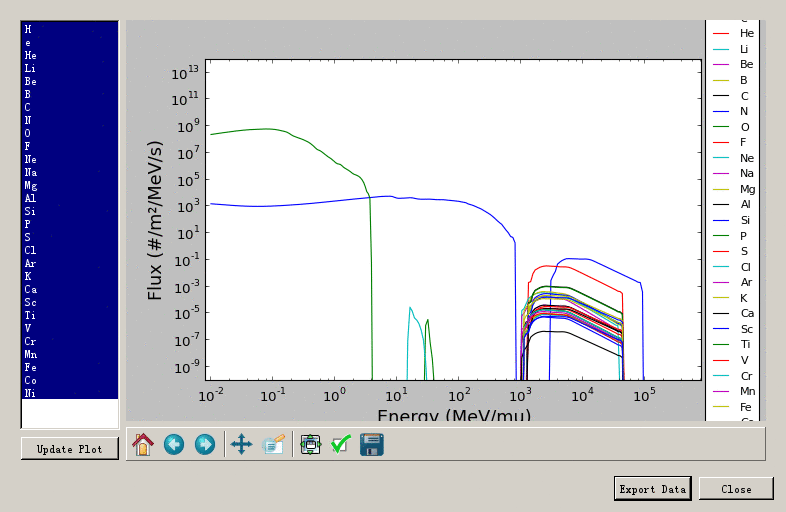Click the empty area below Ni in list

pyautogui.click(x=70, y=413)
